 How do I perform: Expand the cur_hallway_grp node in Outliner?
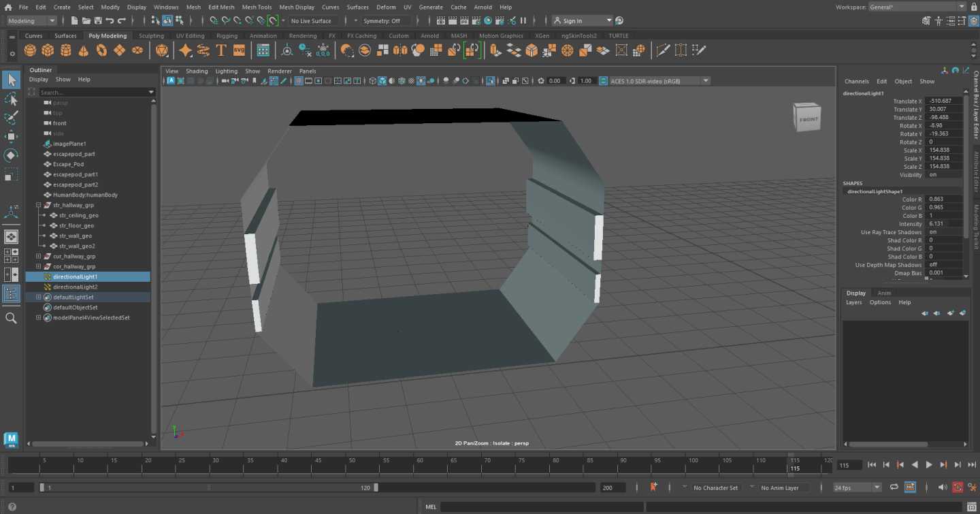click(39, 256)
